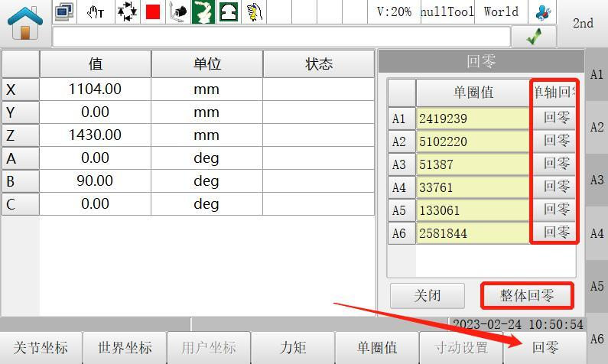The image size is (608, 364).
Task: Click the Z value 1430.00
Action: coord(95,135)
